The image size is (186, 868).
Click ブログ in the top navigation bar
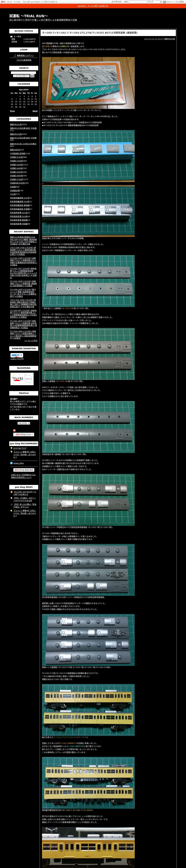coord(9,2)
